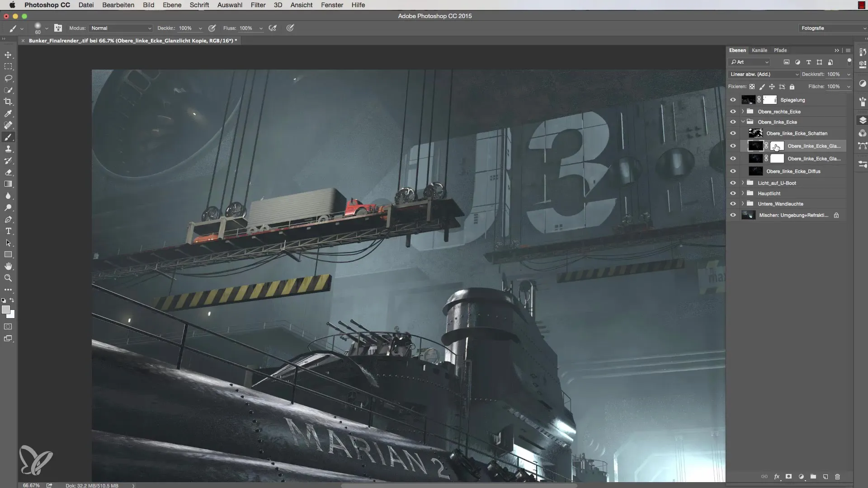Click the Deckkr. 100% input field
Viewport: 868px width, 488px height.
(186, 28)
